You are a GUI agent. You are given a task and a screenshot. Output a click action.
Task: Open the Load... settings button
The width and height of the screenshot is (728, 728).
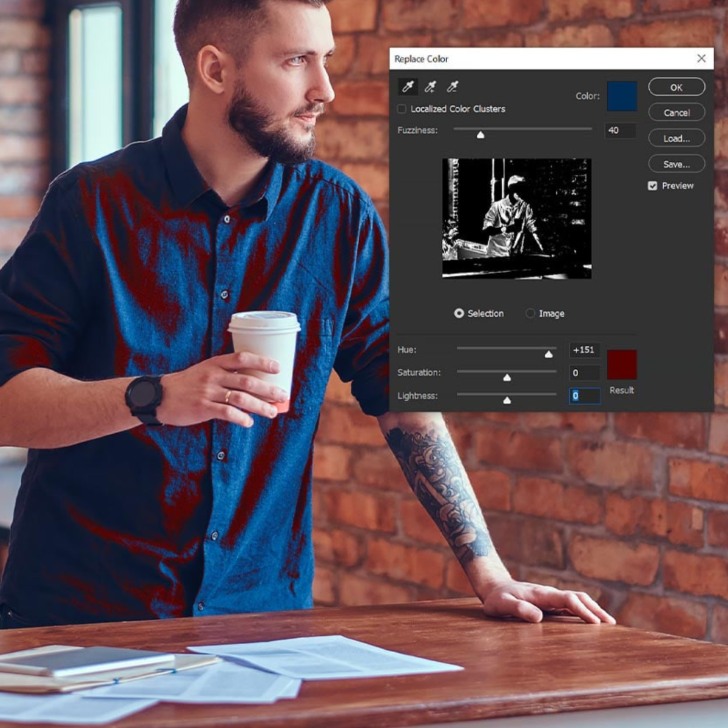(x=676, y=138)
